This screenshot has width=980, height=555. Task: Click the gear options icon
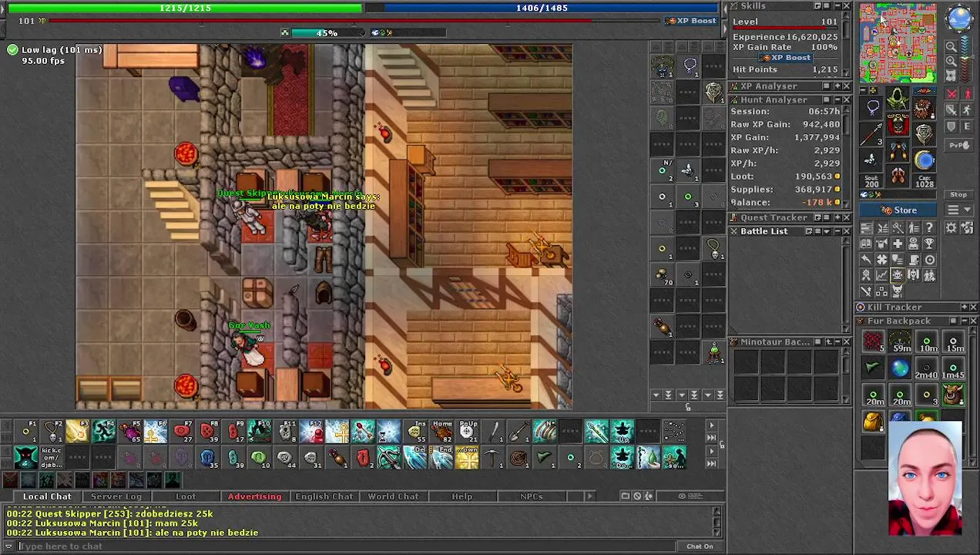[x=951, y=227]
